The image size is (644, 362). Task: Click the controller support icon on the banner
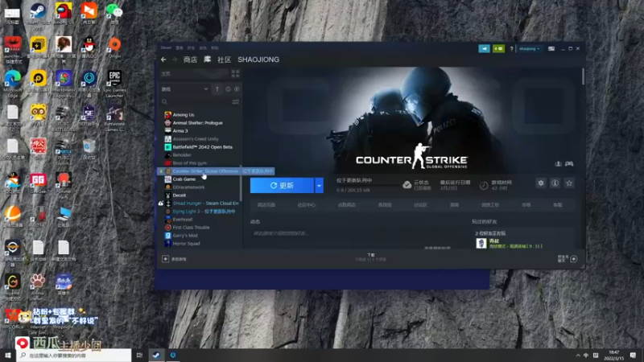(x=569, y=164)
